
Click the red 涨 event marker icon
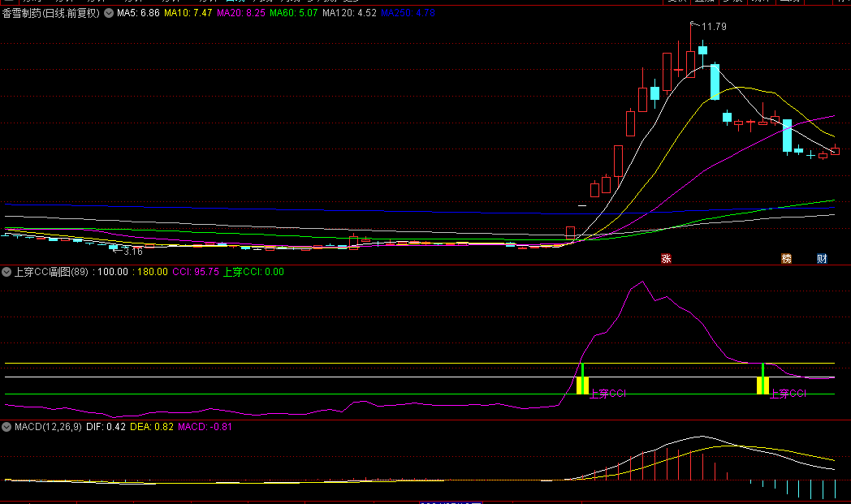666,259
